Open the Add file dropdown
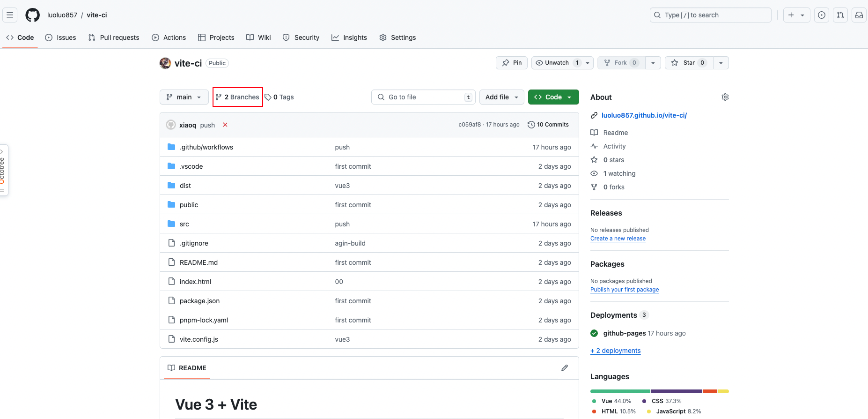 501,97
